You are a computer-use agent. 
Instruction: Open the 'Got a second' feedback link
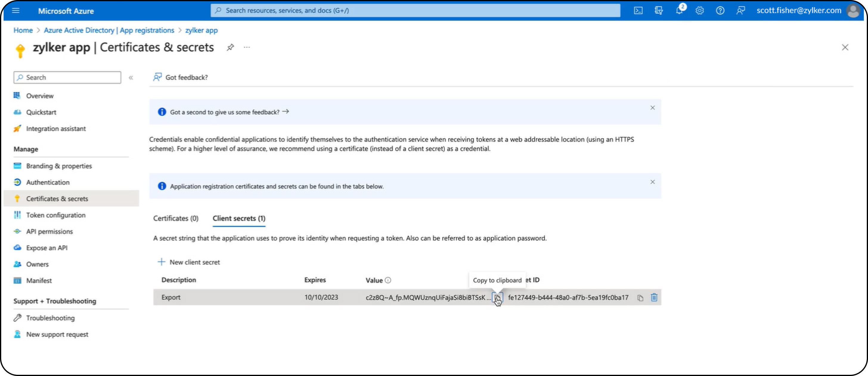(229, 112)
